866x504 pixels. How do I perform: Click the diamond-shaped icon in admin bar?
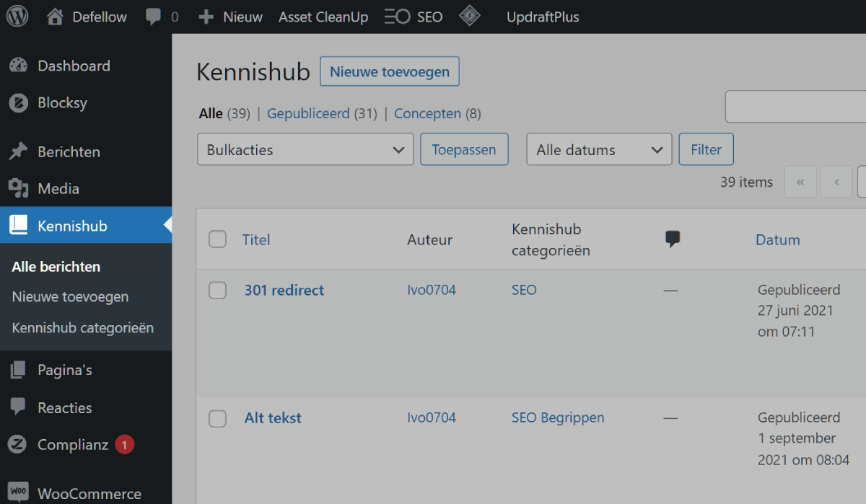pyautogui.click(x=470, y=16)
